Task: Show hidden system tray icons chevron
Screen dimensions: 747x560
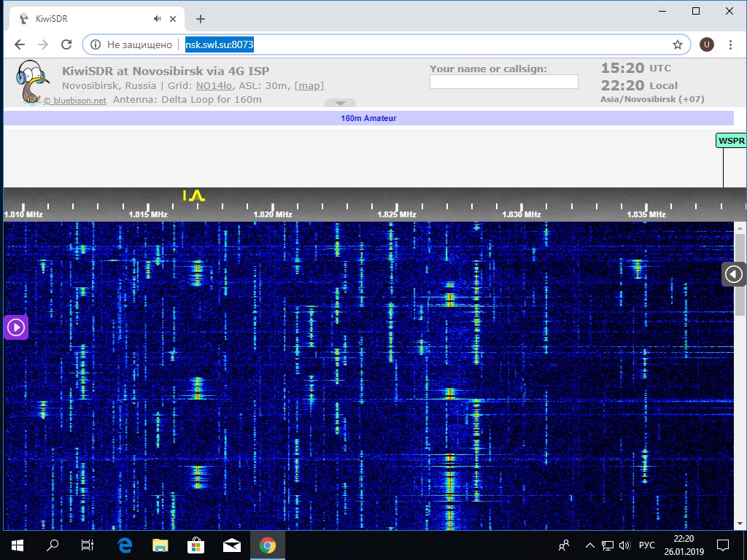Action: tap(589, 545)
